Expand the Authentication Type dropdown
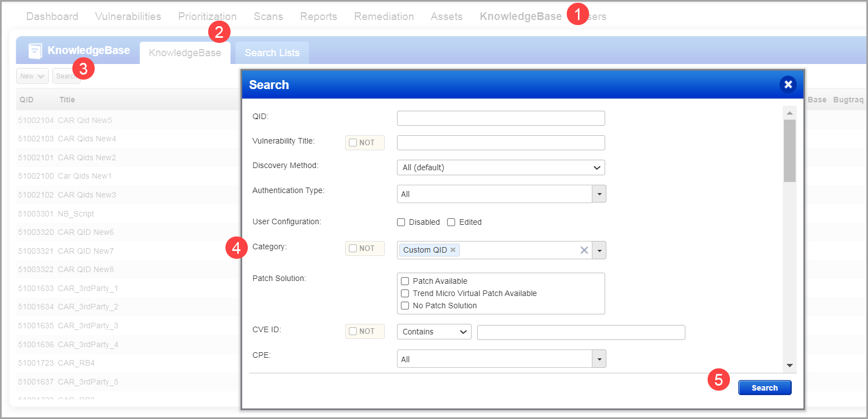868x419 pixels. coord(599,194)
